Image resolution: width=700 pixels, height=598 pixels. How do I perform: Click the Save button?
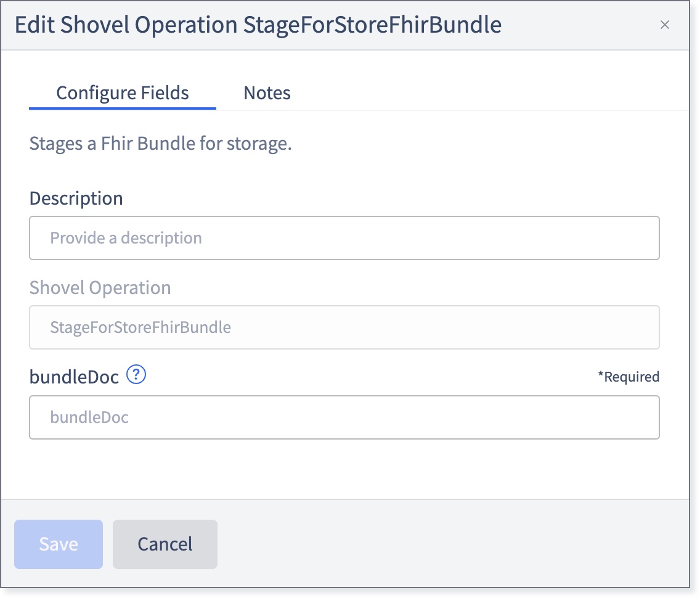click(59, 544)
